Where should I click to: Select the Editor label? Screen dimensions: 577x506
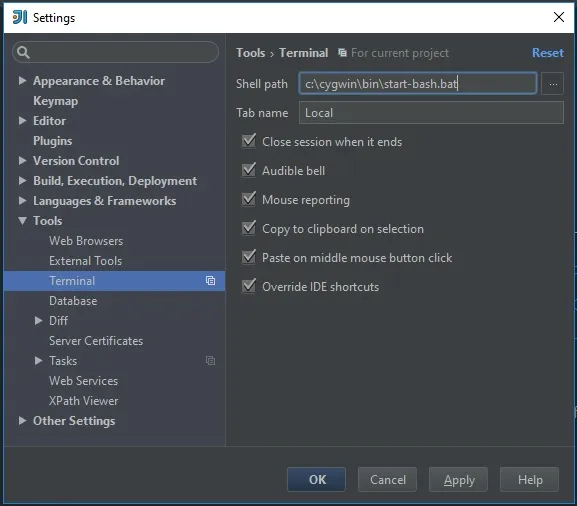[50, 121]
